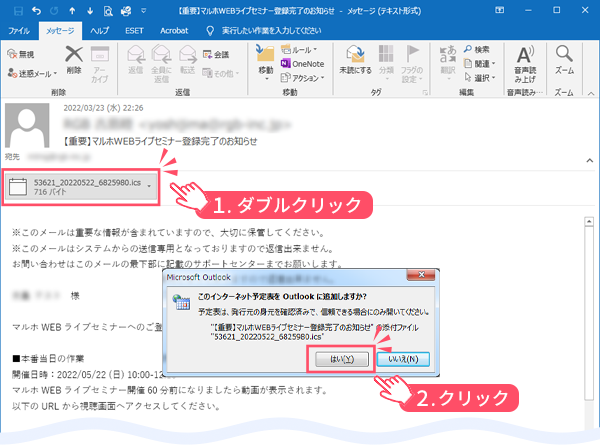Open the ics attachment dropdown arrow
Image resolution: width=600 pixels, height=445 pixels.
click(149, 186)
